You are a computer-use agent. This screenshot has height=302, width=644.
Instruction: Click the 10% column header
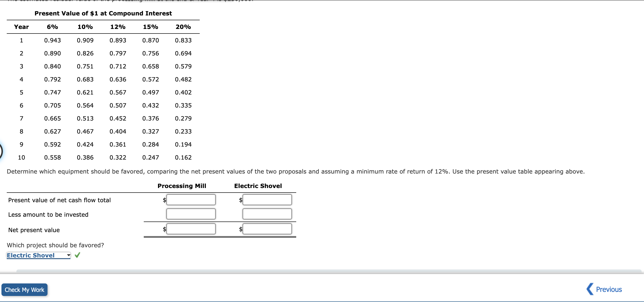point(85,27)
